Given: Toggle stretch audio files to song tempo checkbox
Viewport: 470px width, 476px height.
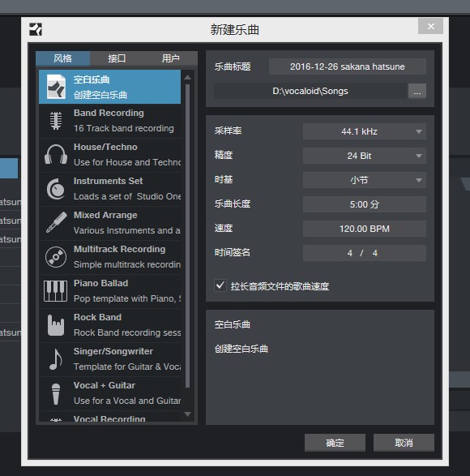Looking at the screenshot, I should pyautogui.click(x=220, y=285).
